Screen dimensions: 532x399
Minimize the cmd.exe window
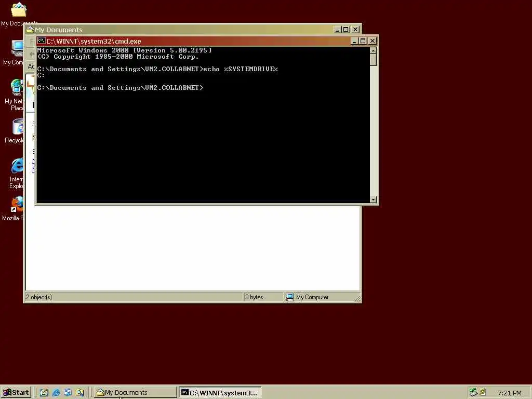(354, 41)
